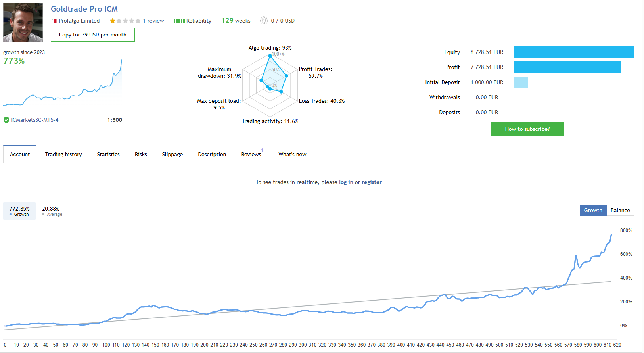Toggle the 20.88% Average series legend
This screenshot has height=353, width=644.
(x=52, y=211)
